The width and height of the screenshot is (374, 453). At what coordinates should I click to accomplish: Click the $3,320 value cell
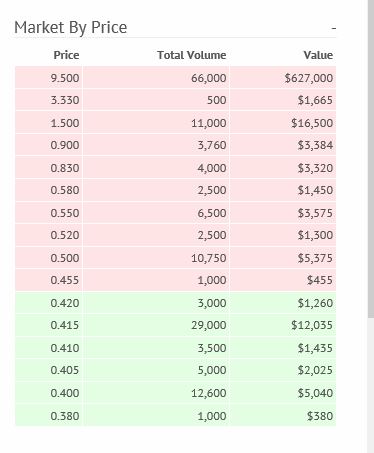coord(283,168)
